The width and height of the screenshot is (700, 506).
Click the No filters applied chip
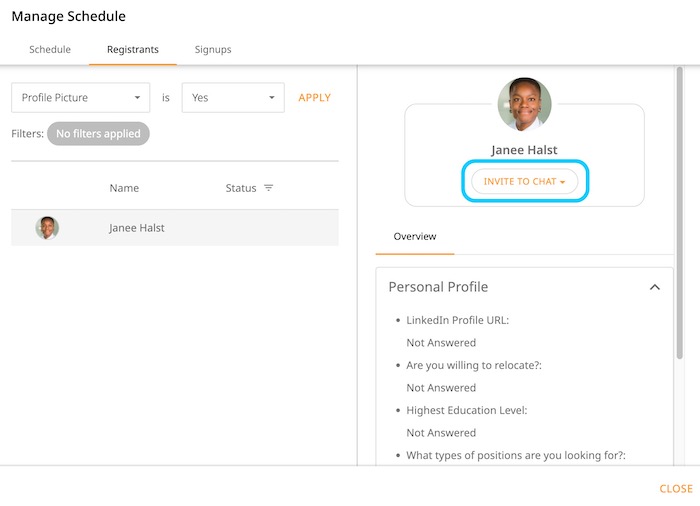(x=98, y=133)
